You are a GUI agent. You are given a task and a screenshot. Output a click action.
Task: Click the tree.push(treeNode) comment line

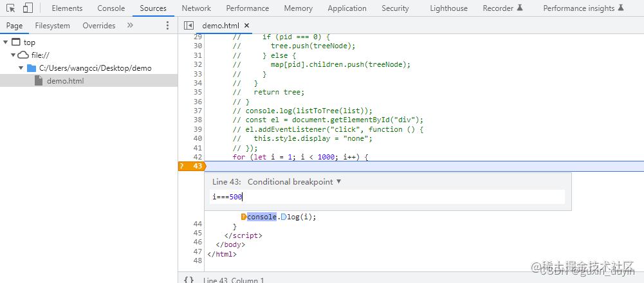[294, 46]
